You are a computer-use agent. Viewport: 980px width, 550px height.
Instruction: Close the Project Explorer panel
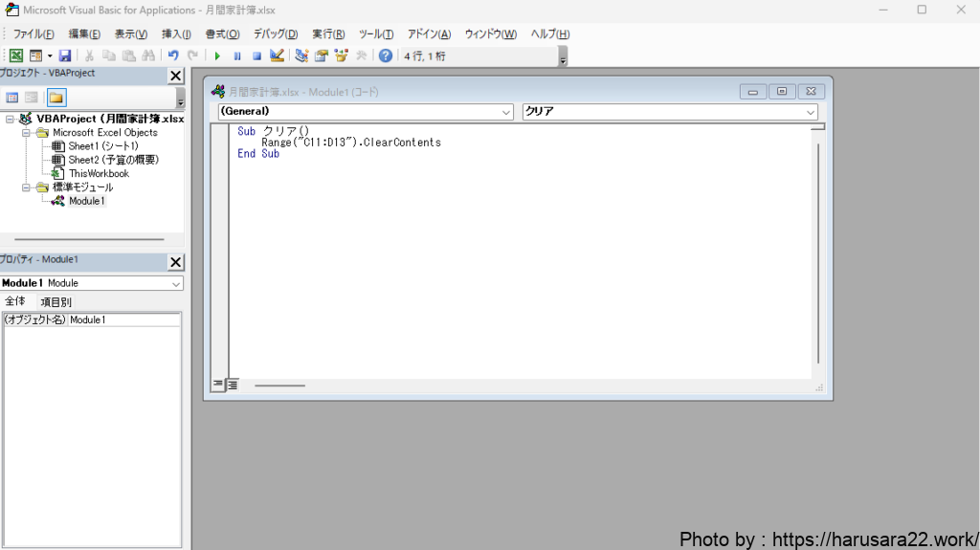(x=175, y=76)
